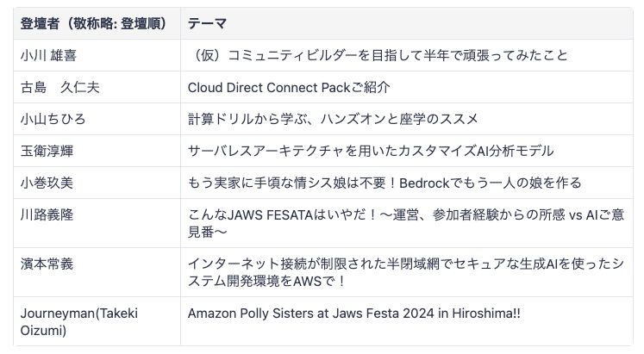Click the 登壇者 column header
The height and width of the screenshot is (354, 644).
click(x=97, y=23)
